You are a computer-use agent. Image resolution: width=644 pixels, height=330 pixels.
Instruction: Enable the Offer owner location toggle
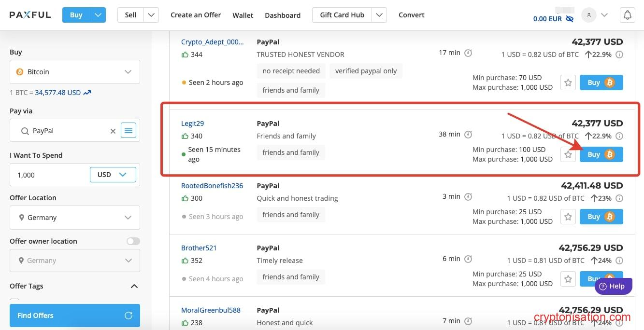pos(133,241)
